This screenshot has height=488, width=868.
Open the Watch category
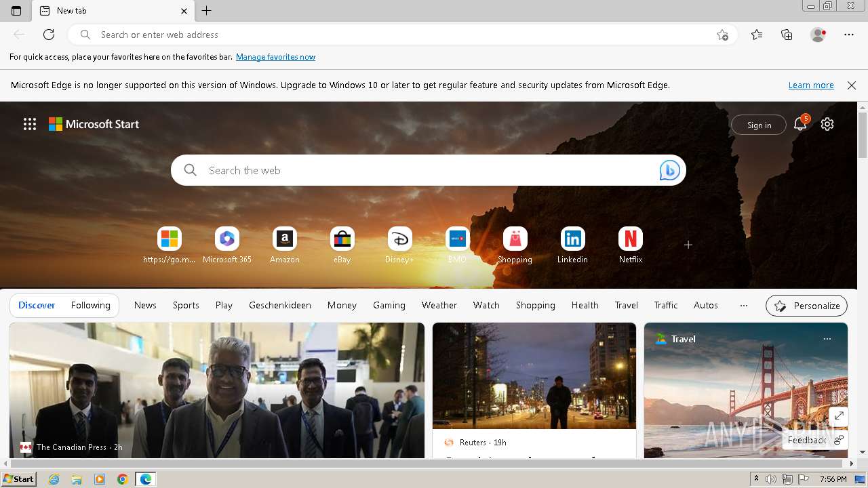(486, 306)
